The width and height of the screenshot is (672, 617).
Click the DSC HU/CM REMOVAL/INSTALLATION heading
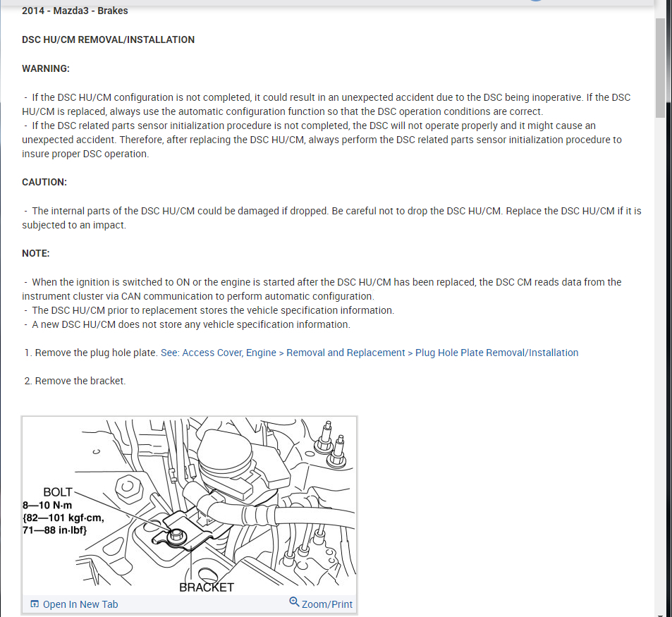click(108, 40)
